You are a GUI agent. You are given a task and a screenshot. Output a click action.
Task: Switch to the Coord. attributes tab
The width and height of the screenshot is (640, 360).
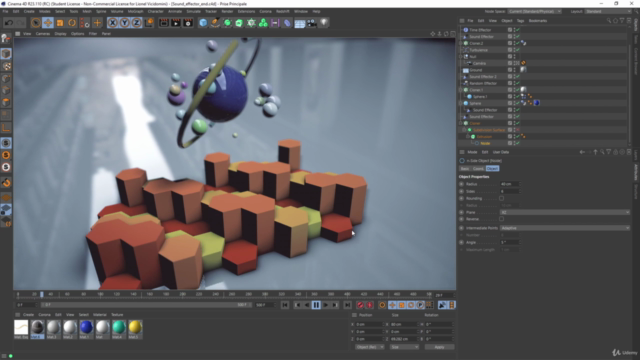478,169
